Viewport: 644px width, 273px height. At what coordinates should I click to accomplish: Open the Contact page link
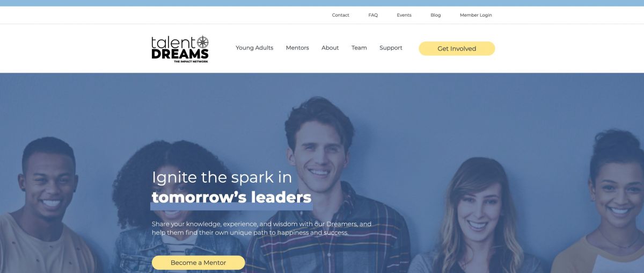coord(340,15)
